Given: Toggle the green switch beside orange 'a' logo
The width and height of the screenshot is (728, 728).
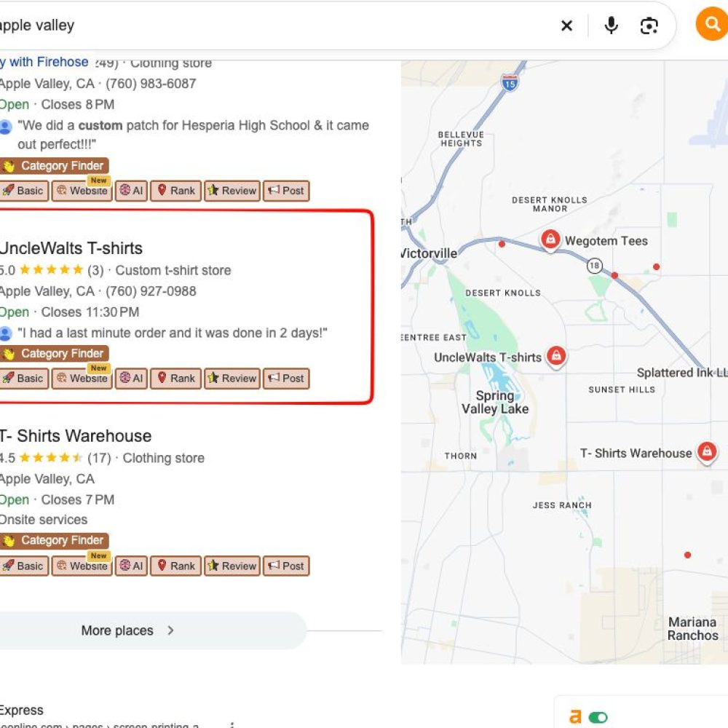Looking at the screenshot, I should [x=598, y=717].
